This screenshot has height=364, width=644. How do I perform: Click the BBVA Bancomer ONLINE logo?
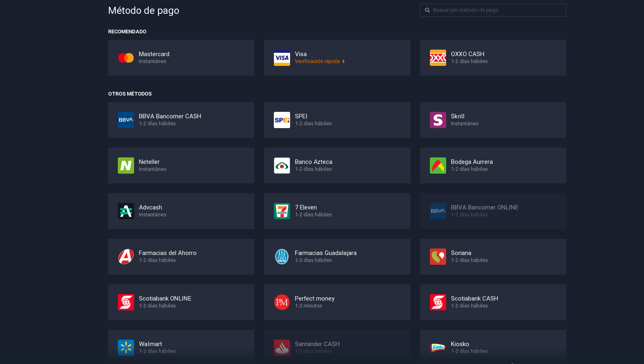point(438,211)
